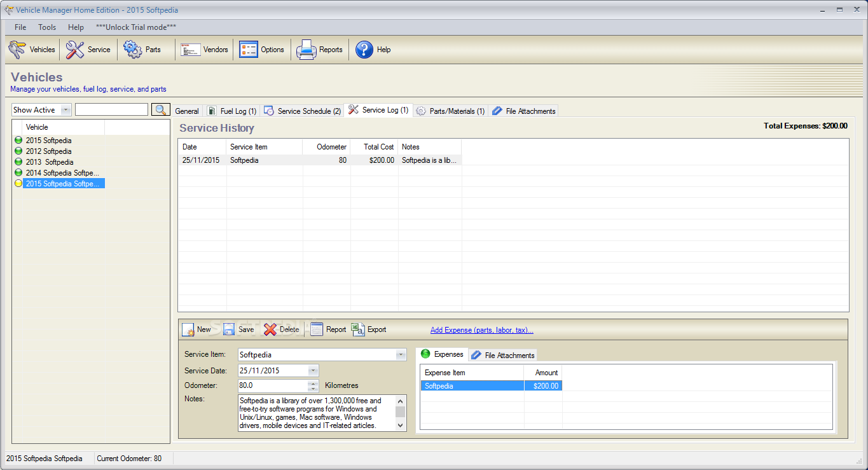Sort by the Odometer column header
Viewport: 868px width, 470px height.
[326, 147]
